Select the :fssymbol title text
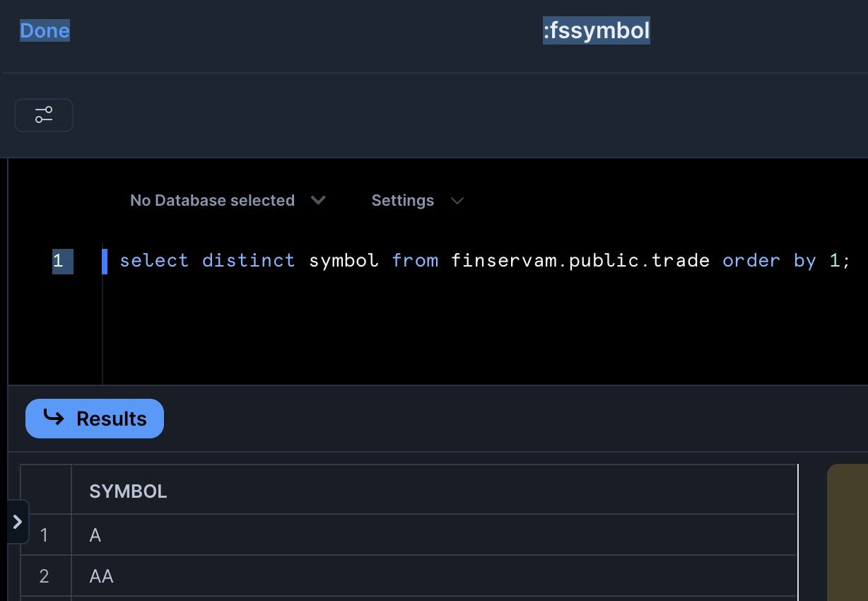This screenshot has height=601, width=868. click(x=596, y=30)
